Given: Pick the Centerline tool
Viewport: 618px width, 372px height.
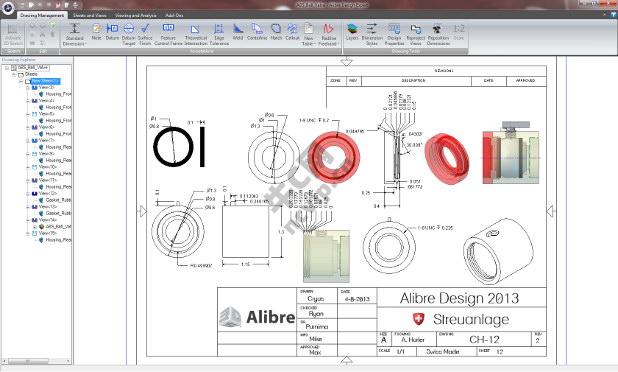Looking at the screenshot, I should [x=257, y=32].
